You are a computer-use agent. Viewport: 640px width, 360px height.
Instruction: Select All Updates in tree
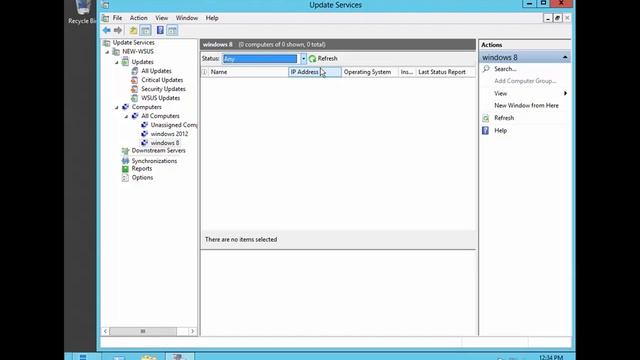156,71
